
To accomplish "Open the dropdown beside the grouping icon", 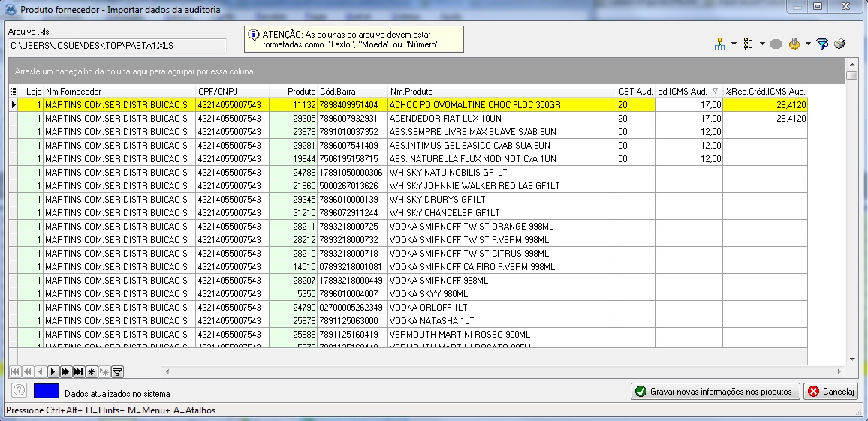I will click(x=734, y=44).
